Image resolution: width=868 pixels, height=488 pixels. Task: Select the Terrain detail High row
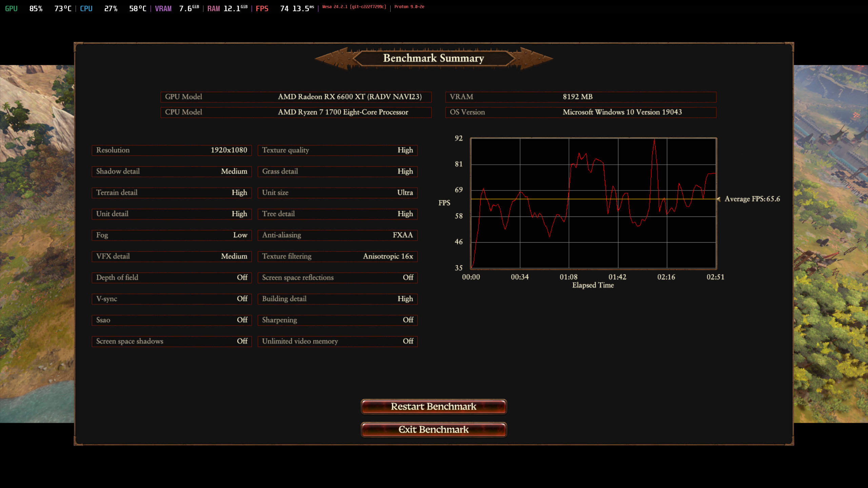(172, 192)
